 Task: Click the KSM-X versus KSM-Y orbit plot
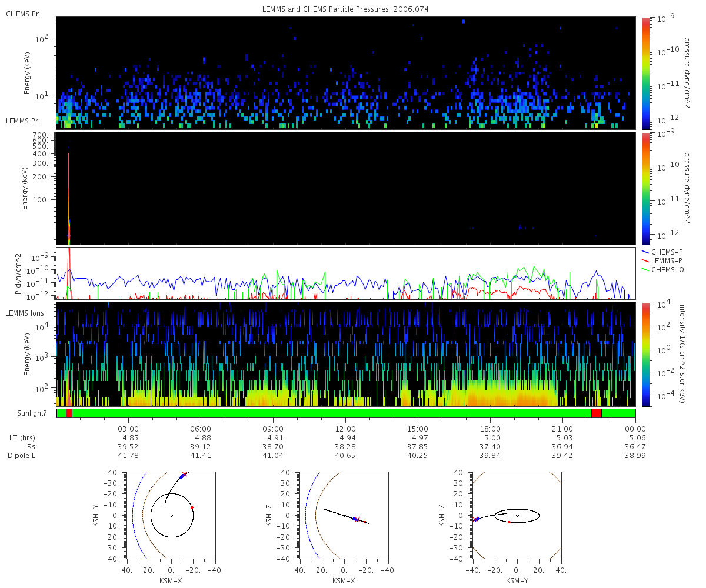pos(171,515)
